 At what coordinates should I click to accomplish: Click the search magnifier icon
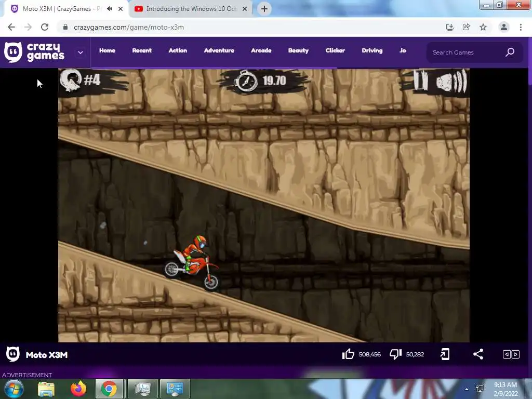(510, 52)
